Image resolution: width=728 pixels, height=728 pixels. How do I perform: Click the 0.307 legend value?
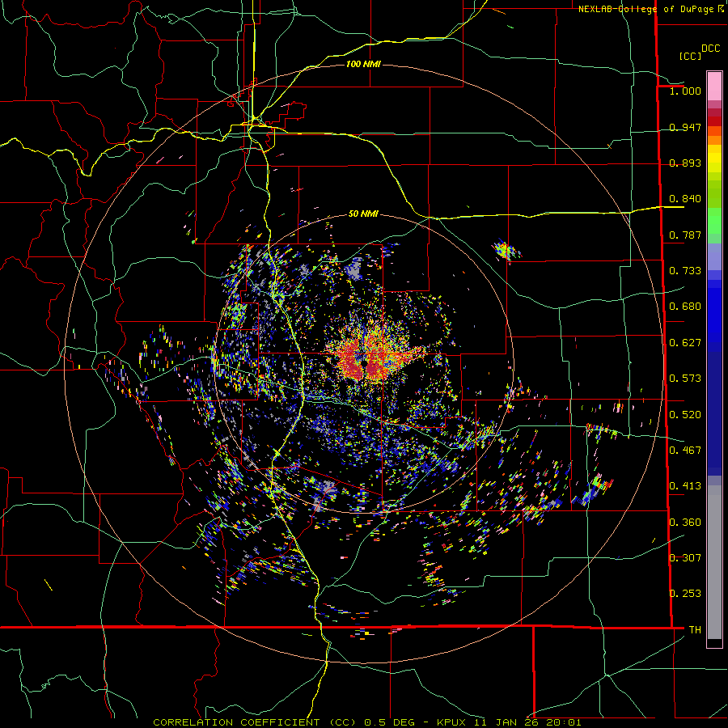tap(685, 558)
